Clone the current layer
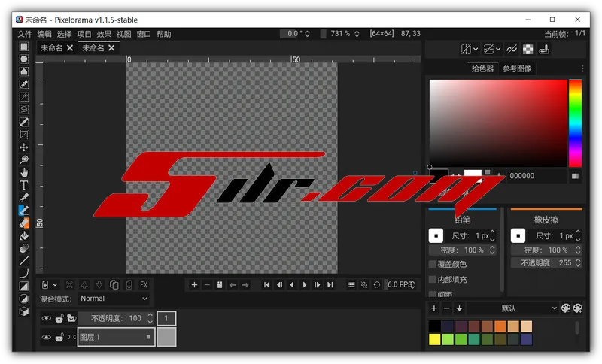This screenshot has width=602, height=364. (x=114, y=285)
